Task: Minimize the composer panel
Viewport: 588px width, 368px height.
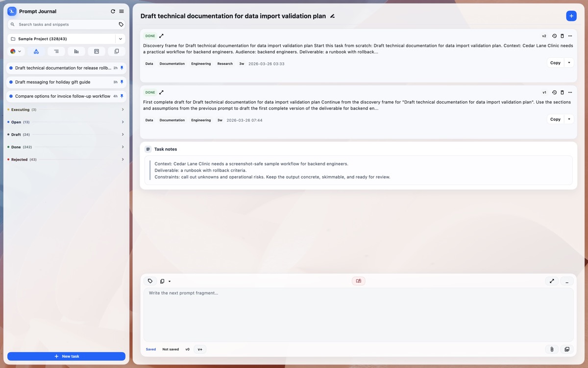Action: (567, 281)
